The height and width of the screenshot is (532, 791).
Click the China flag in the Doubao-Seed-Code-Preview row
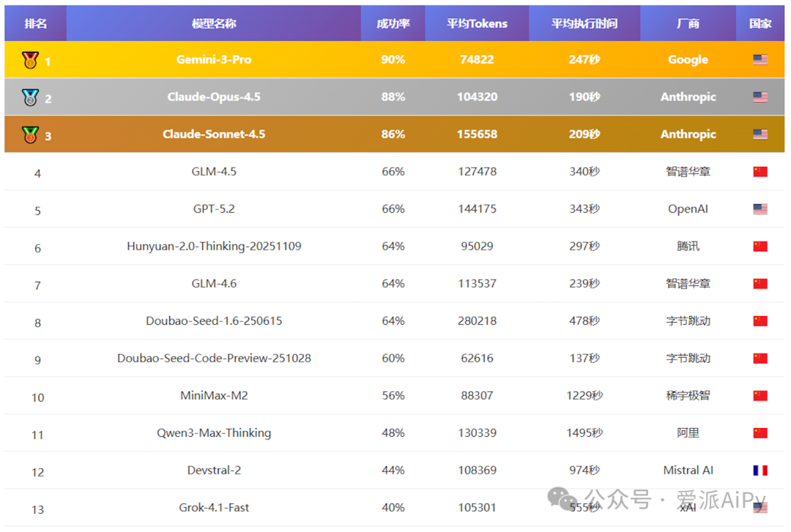[760, 358]
